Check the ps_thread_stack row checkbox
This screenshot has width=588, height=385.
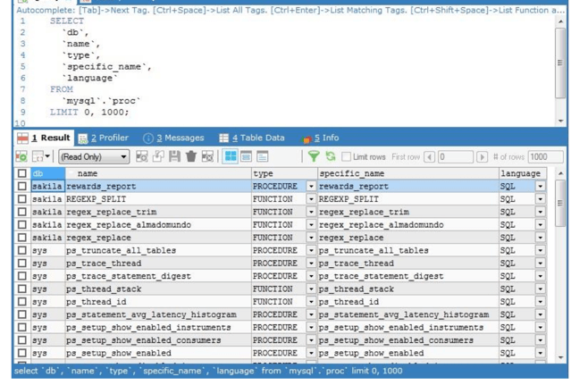[22, 289]
